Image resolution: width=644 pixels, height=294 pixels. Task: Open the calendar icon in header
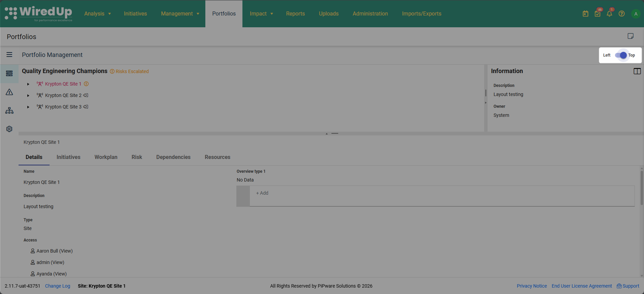pos(585,14)
